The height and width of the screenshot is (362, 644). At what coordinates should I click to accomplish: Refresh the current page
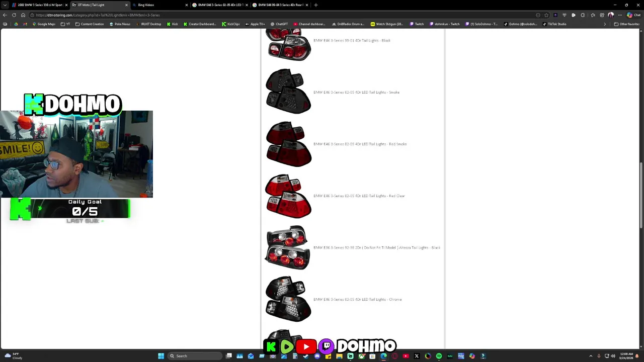pyautogui.click(x=14, y=15)
